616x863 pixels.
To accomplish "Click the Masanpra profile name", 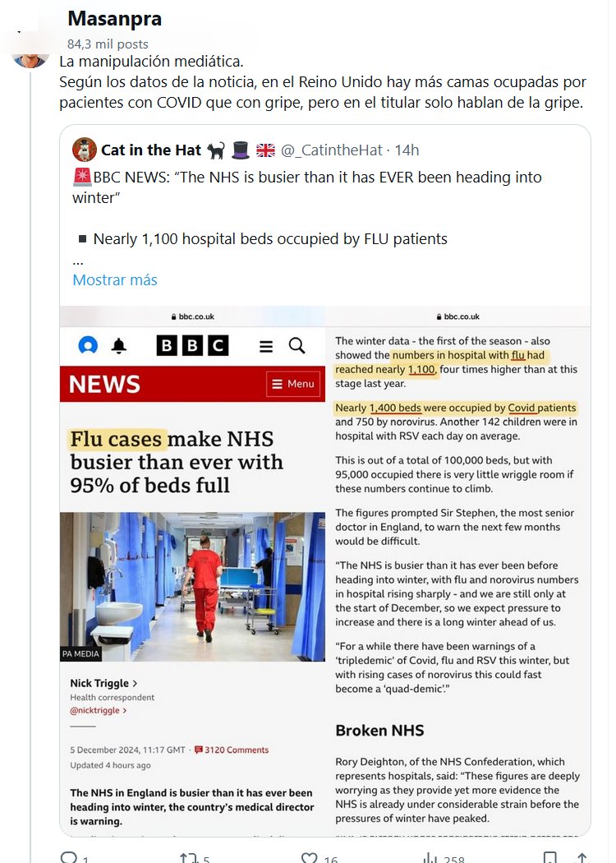I will point(114,19).
